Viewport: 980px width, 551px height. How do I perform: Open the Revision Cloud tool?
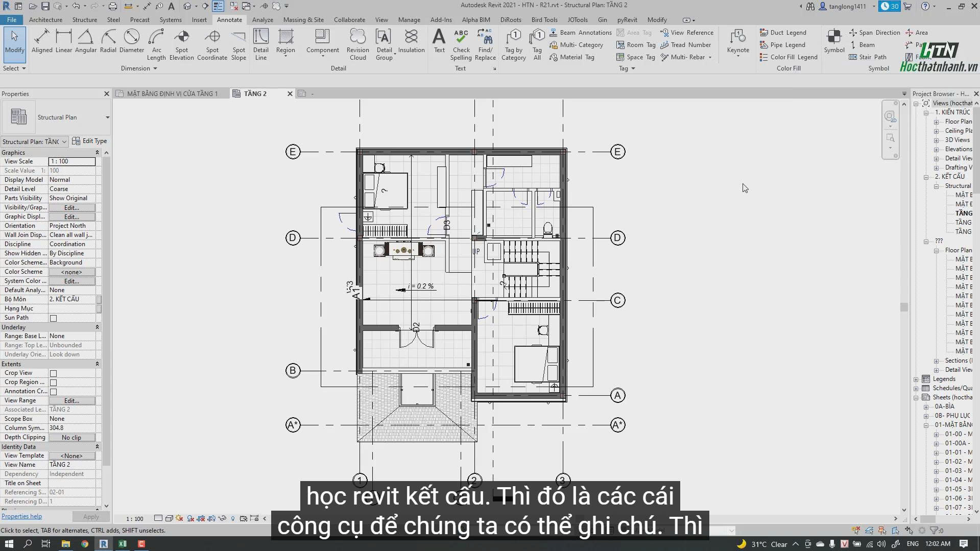point(357,44)
